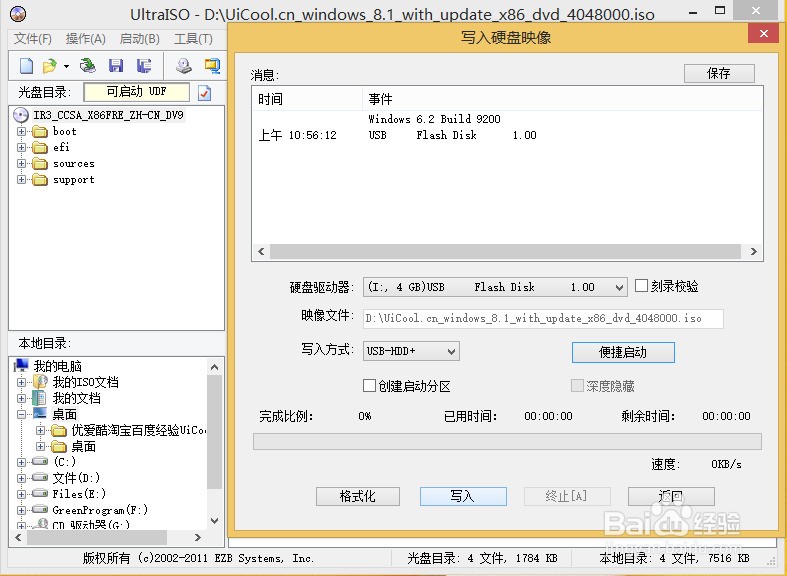The width and height of the screenshot is (787, 576).
Task: Open the 启动(B) menu
Action: (x=140, y=39)
